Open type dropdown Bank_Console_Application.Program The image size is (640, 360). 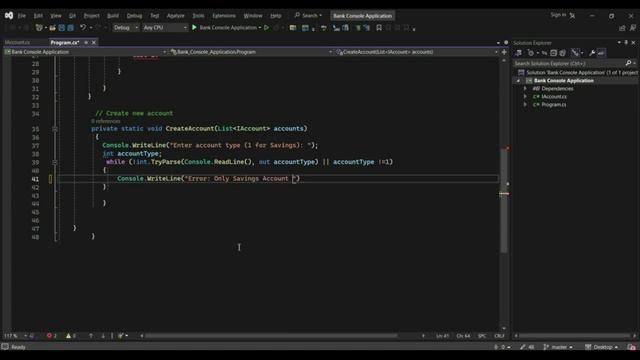click(251, 52)
